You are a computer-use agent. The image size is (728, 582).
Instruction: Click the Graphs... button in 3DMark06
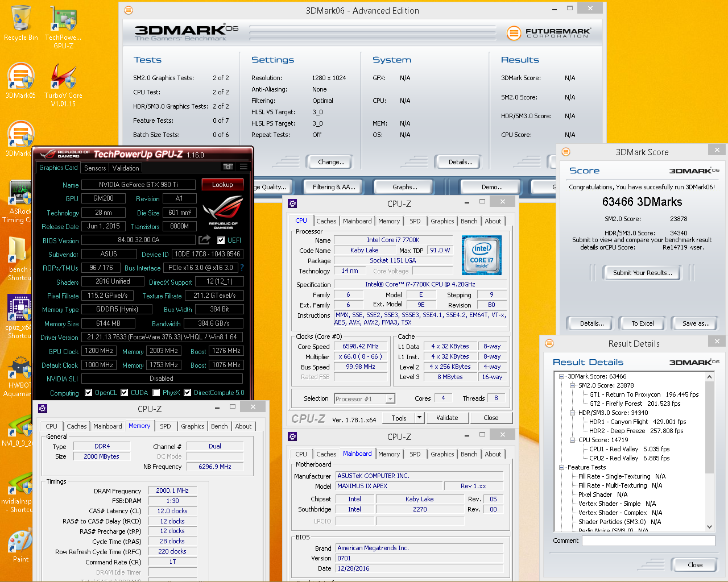[405, 187]
